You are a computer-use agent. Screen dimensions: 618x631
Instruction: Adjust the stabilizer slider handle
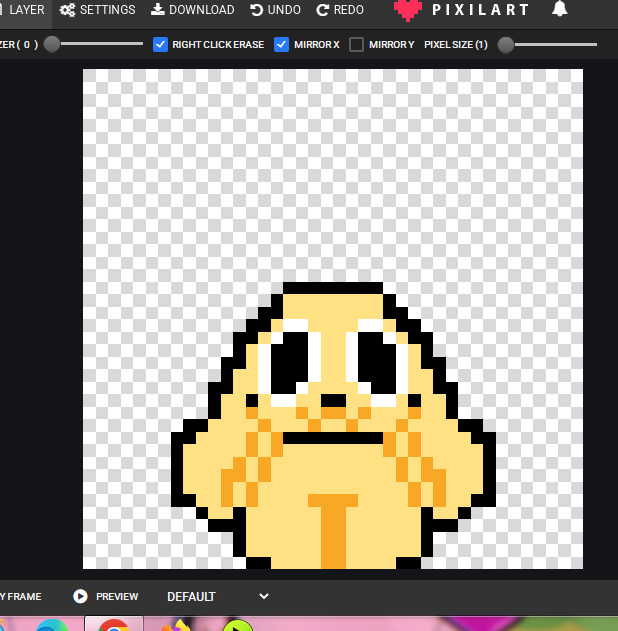pos(52,44)
